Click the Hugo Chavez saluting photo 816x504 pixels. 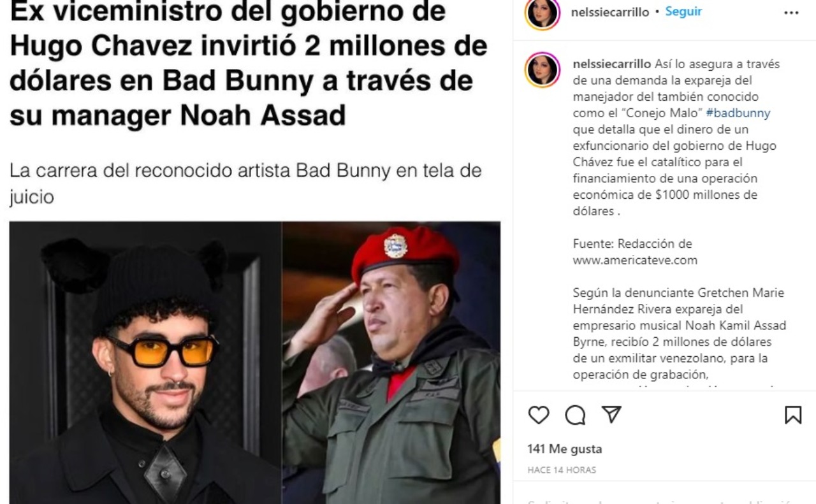(391, 363)
